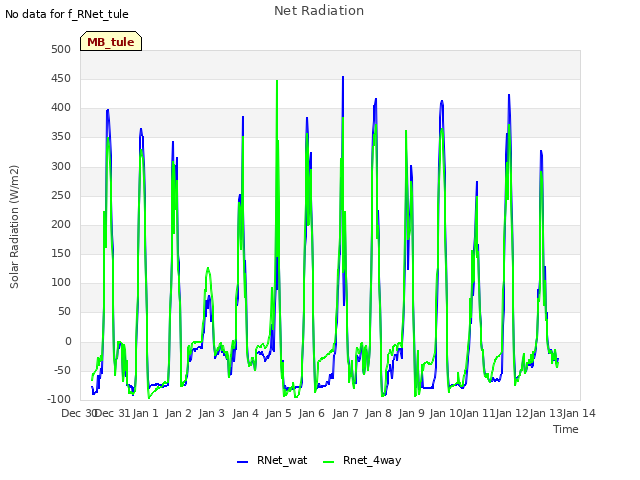Click the 100 y-axis tick label

point(61,282)
